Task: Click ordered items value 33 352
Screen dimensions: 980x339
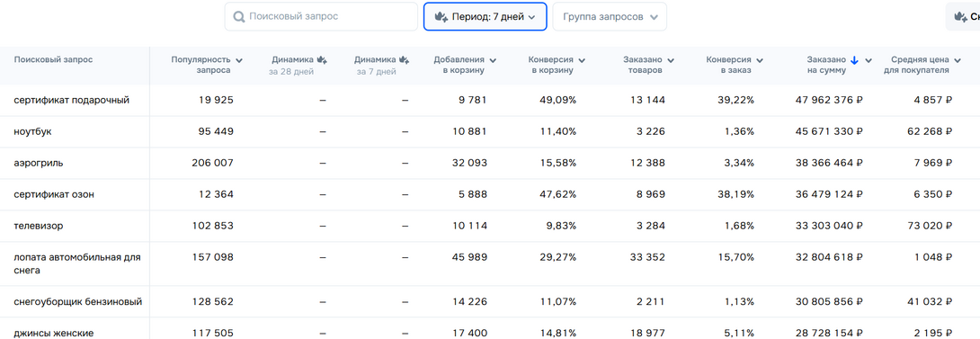Action: pyautogui.click(x=646, y=257)
